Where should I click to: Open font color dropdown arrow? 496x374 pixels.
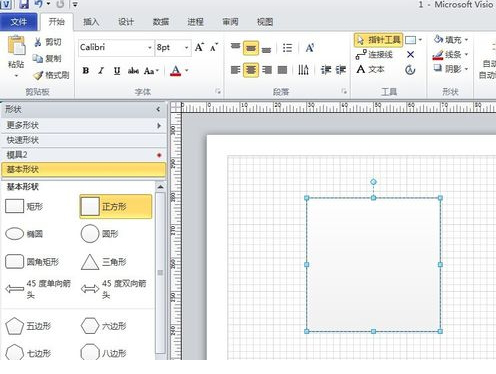187,71
